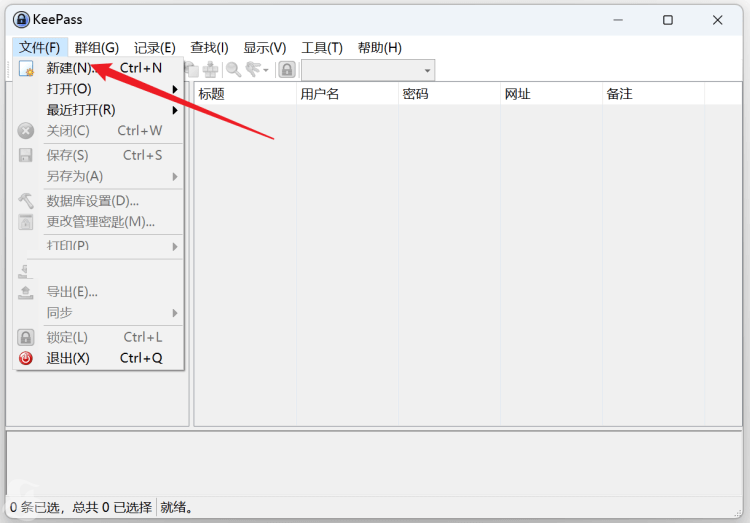Choose 新建(N)... from the File menu
The height and width of the screenshot is (523, 750).
(99, 68)
